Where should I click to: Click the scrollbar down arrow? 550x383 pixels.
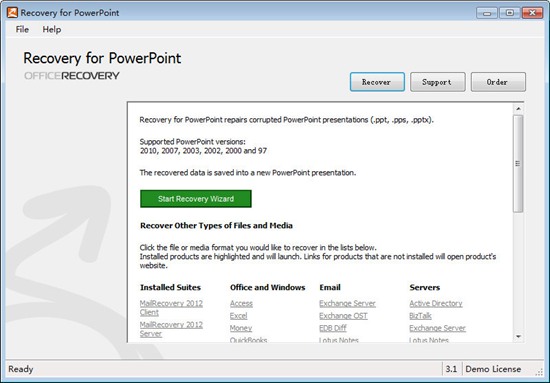click(518, 337)
